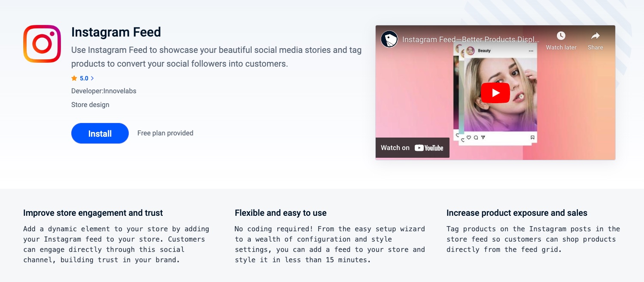Viewport: 644px width, 282px height.
Task: Click the bookmark icon in the Beauty post preview
Action: 532,138
